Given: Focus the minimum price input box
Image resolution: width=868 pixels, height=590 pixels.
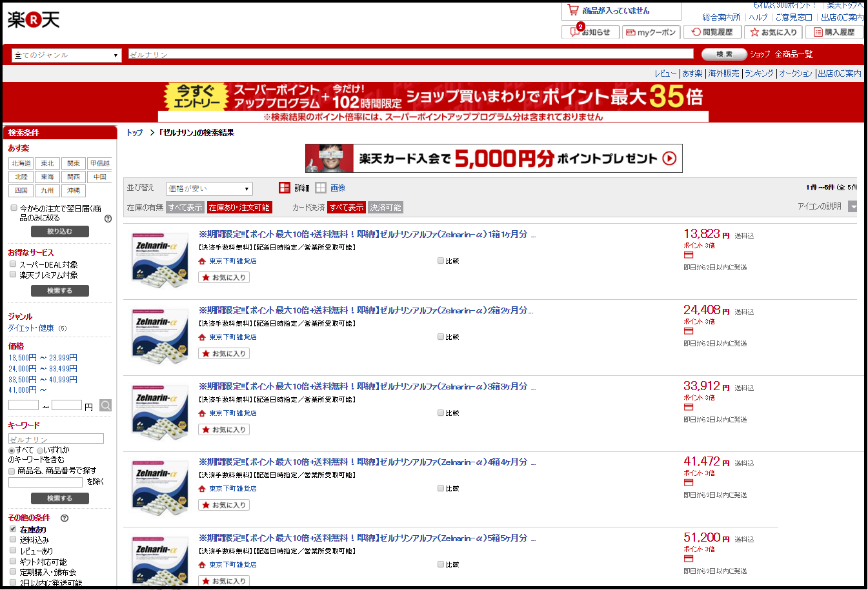Looking at the screenshot, I should tap(23, 405).
